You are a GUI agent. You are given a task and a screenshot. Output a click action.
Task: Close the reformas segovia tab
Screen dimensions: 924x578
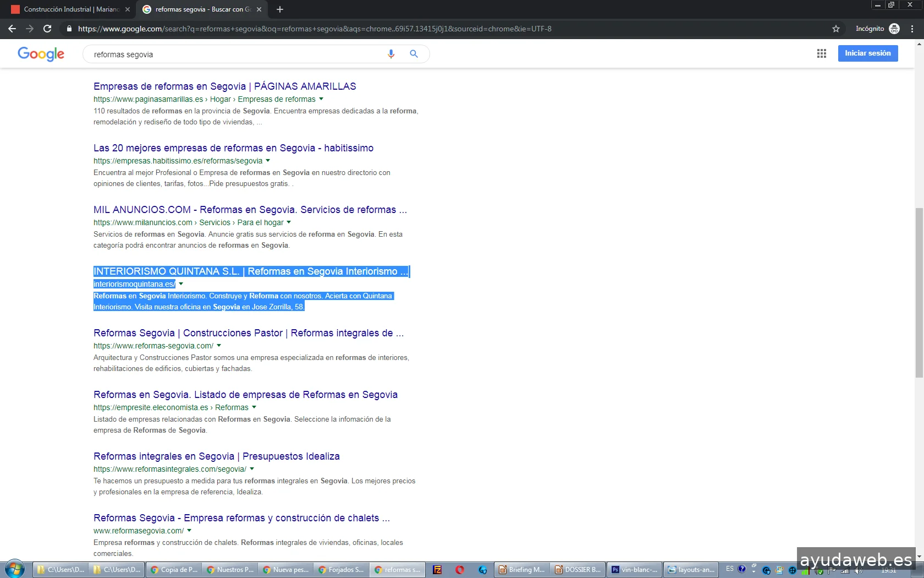coord(259,9)
